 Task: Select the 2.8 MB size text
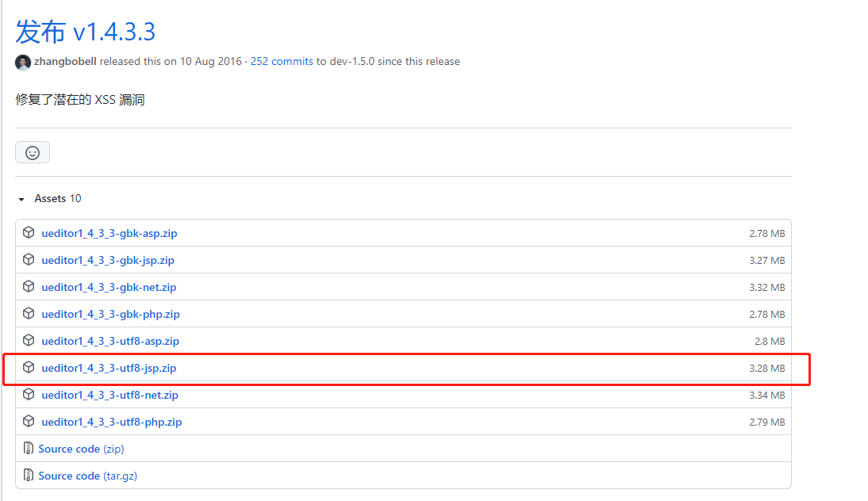coord(770,342)
